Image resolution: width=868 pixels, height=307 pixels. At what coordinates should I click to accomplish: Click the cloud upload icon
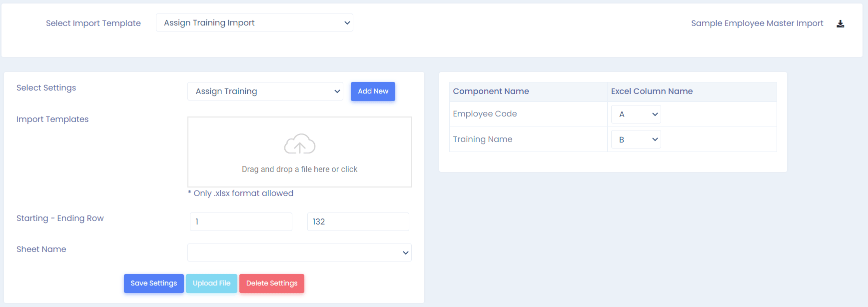click(299, 144)
